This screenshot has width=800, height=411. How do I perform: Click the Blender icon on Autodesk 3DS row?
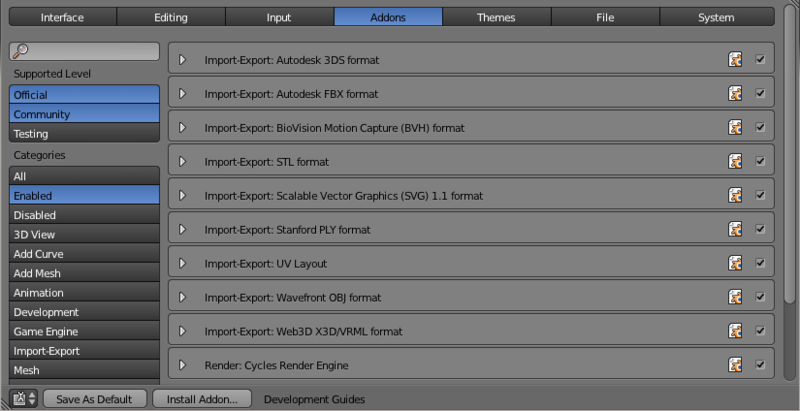[x=735, y=60]
